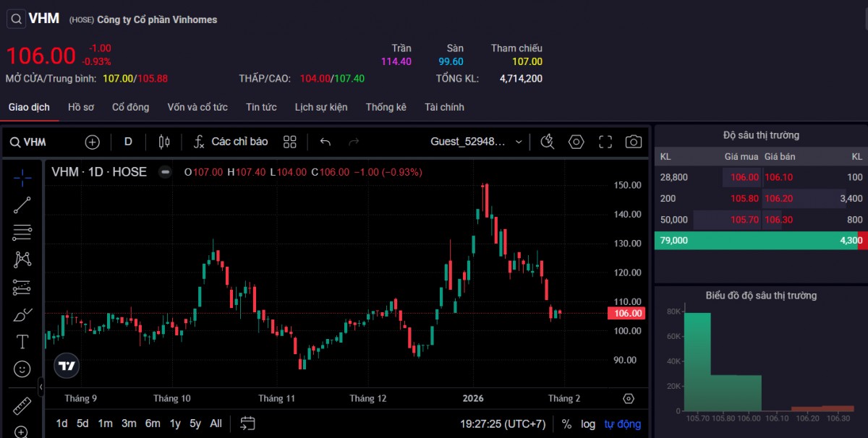Open the timezone menu showing UTC+7
The height and width of the screenshot is (438, 868).
coord(503,424)
